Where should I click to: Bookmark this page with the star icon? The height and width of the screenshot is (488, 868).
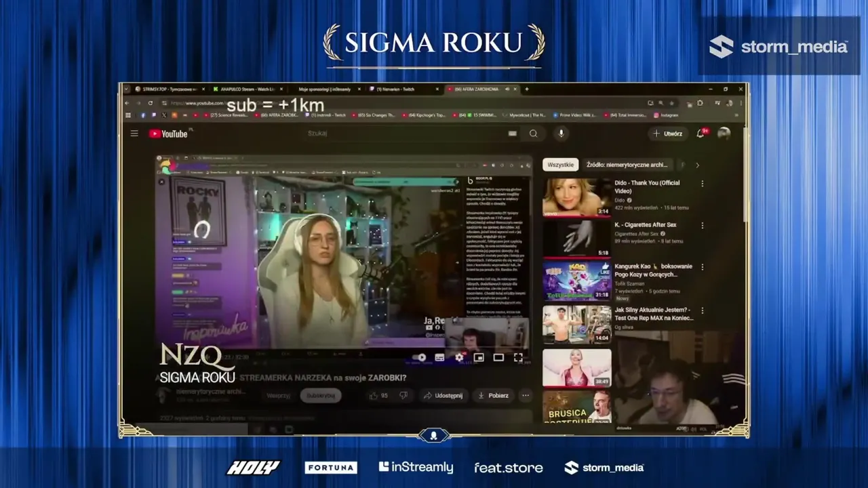[x=671, y=103]
